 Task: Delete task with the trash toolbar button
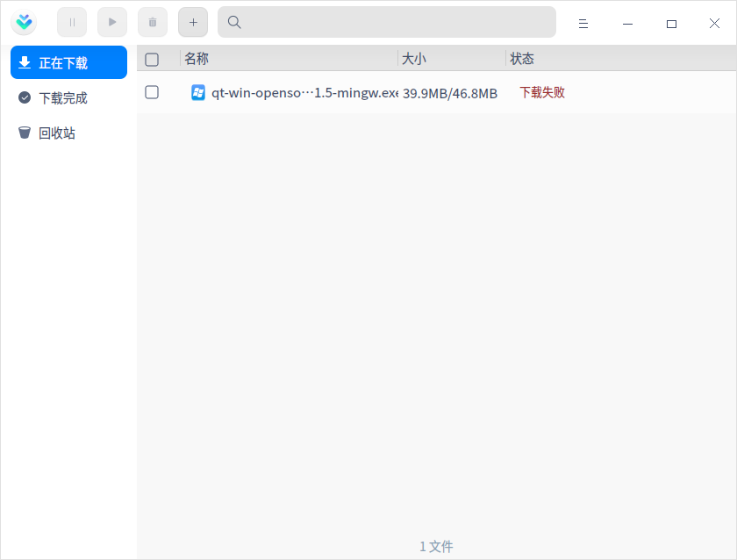[153, 22]
